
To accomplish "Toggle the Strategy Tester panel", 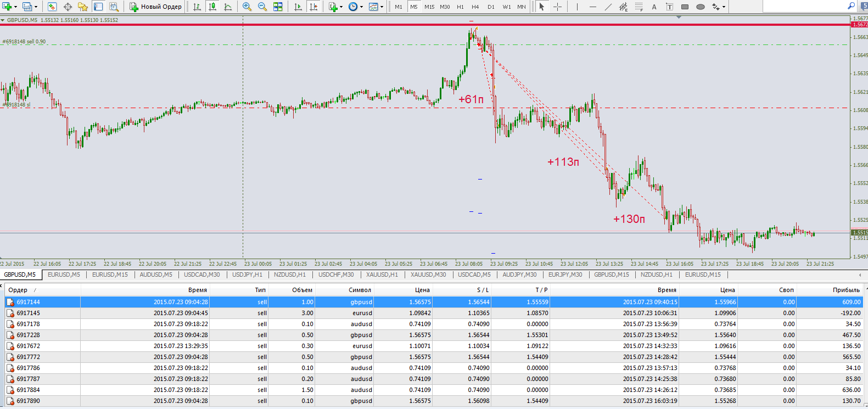I will pos(114,7).
